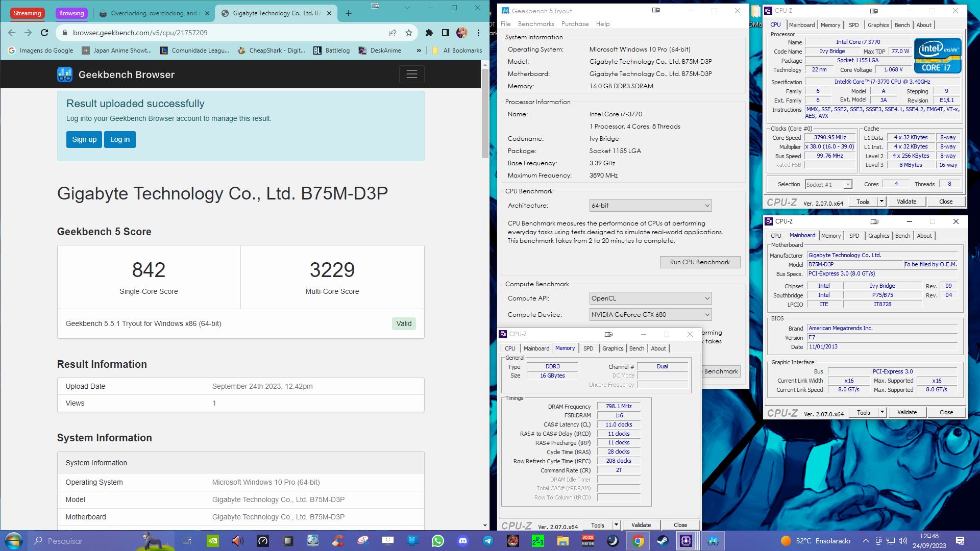This screenshot has height=551, width=980.
Task: Open notification center icon
Action: [960, 541]
